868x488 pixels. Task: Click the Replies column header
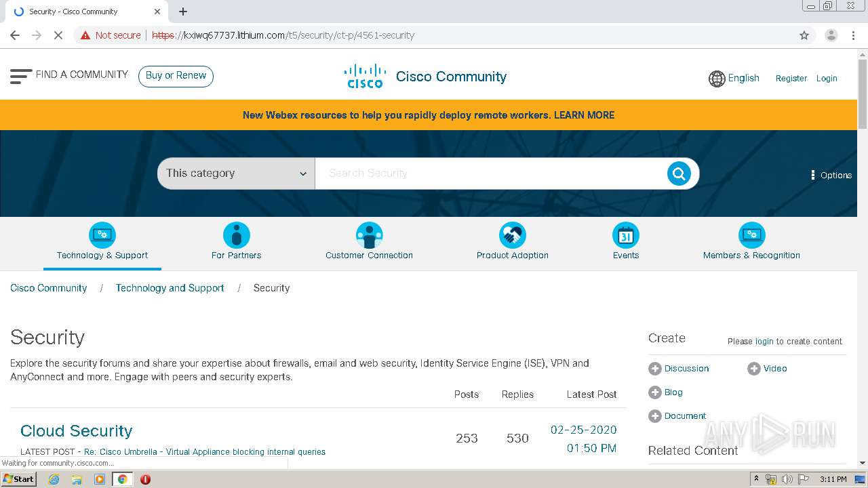[x=517, y=394]
